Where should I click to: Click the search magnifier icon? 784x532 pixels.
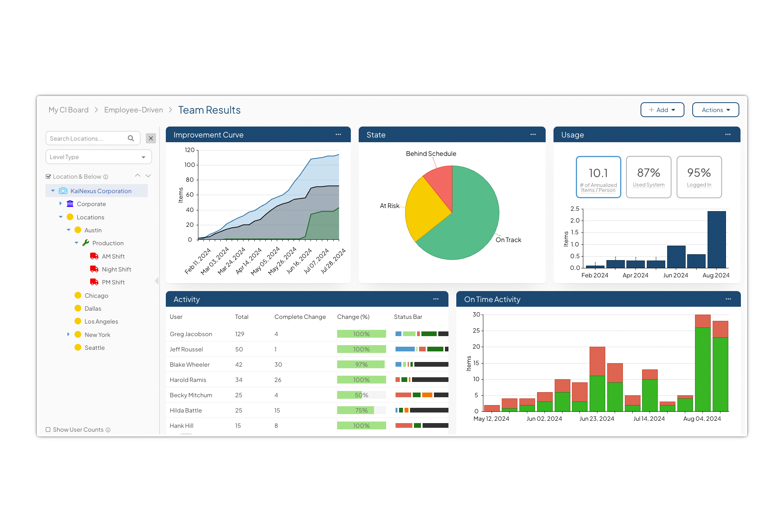131,138
